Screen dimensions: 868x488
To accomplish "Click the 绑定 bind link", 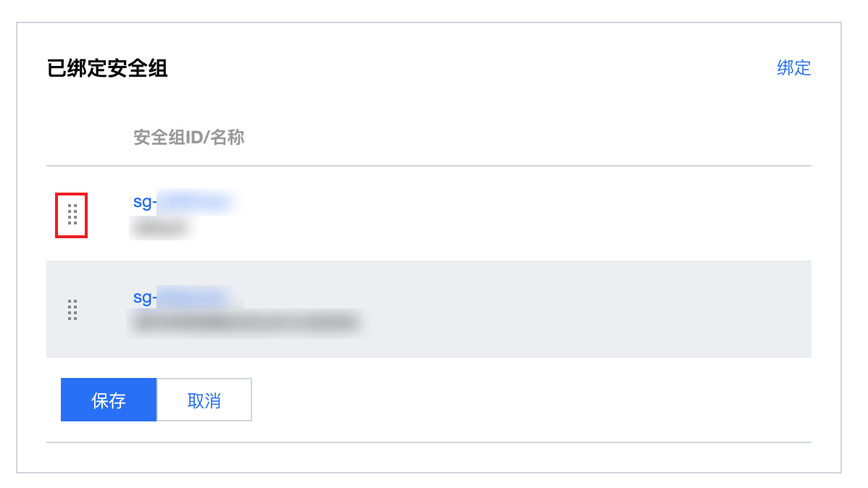I will (794, 67).
